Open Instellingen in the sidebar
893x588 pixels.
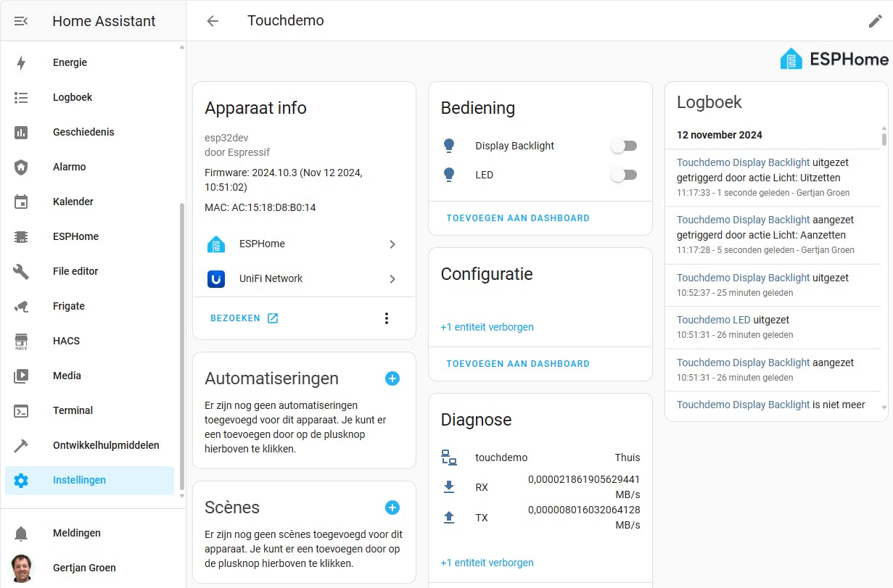79,480
